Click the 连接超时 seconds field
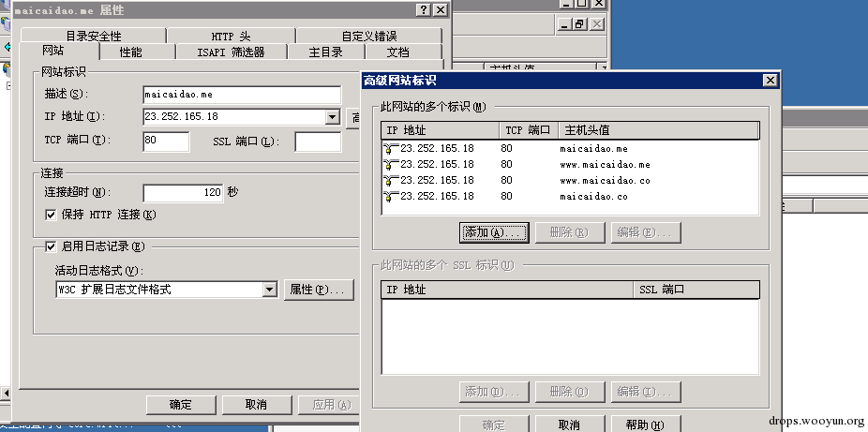Image resolution: width=868 pixels, height=432 pixels. pyautogui.click(x=184, y=192)
